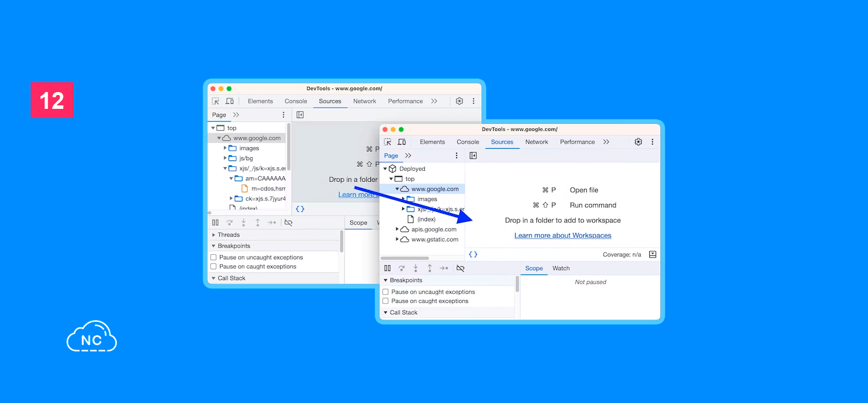The height and width of the screenshot is (403, 868).
Task: Click the vertical scrollbar beside Breakpoints in the front window
Action: (x=517, y=284)
